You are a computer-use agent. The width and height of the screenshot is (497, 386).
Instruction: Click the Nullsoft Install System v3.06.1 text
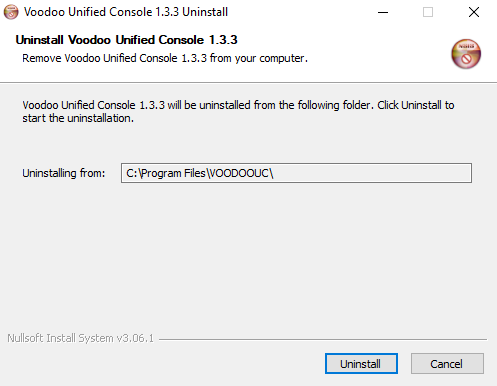point(80,338)
